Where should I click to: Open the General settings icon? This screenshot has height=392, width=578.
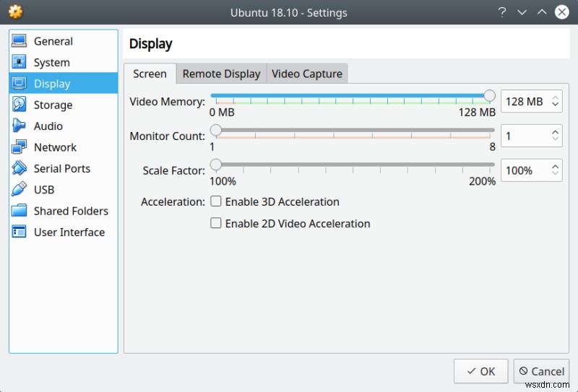19,41
